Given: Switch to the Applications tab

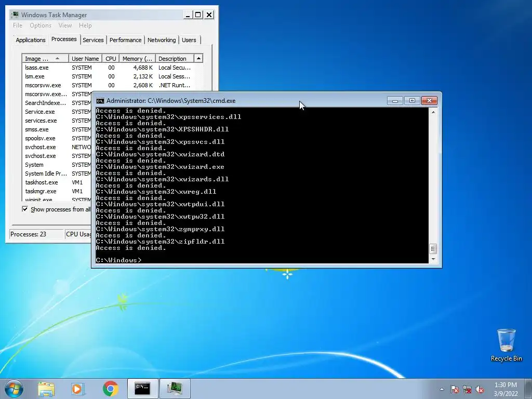Looking at the screenshot, I should (31, 40).
